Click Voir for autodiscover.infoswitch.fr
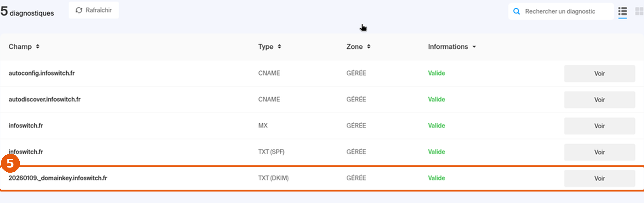Viewport: 644px width, 203px height. point(599,100)
